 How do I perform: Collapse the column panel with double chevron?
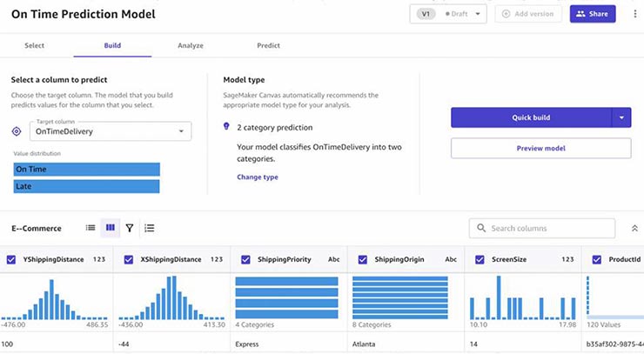tap(634, 228)
